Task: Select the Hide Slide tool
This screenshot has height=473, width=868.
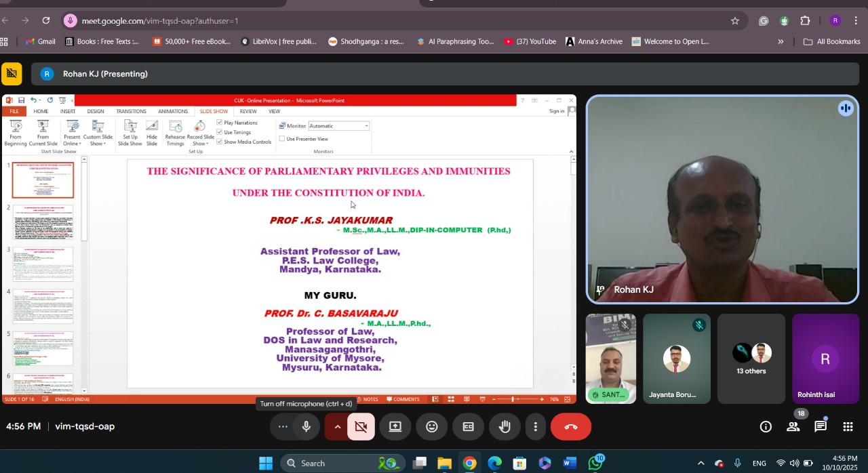Action: pos(151,132)
